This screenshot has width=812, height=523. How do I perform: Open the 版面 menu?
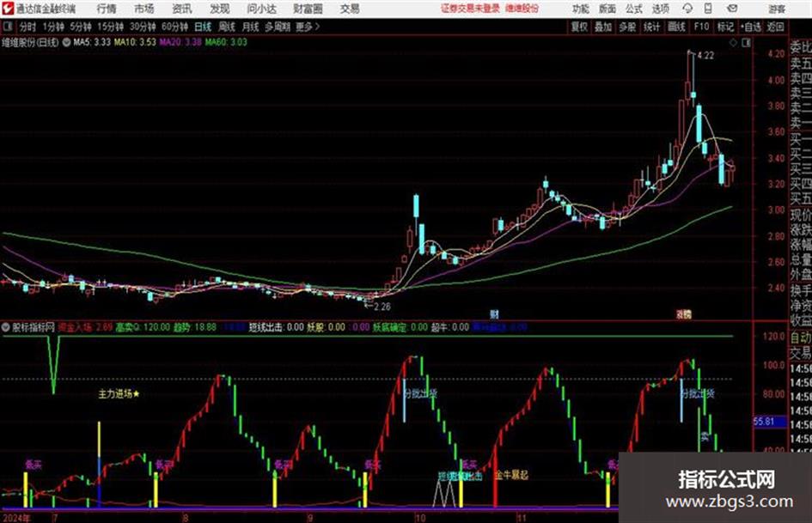(x=607, y=9)
